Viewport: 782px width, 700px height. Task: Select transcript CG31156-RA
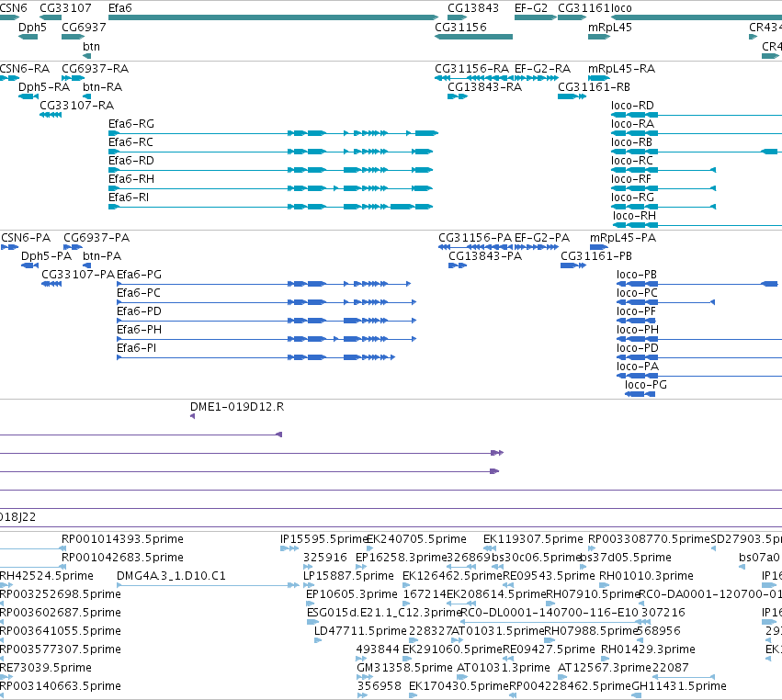tap(471, 69)
